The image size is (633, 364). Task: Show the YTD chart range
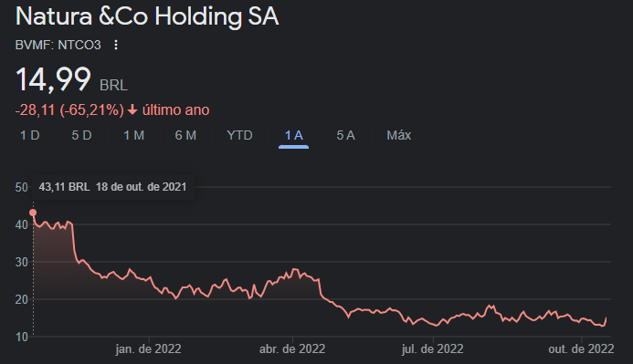(239, 135)
